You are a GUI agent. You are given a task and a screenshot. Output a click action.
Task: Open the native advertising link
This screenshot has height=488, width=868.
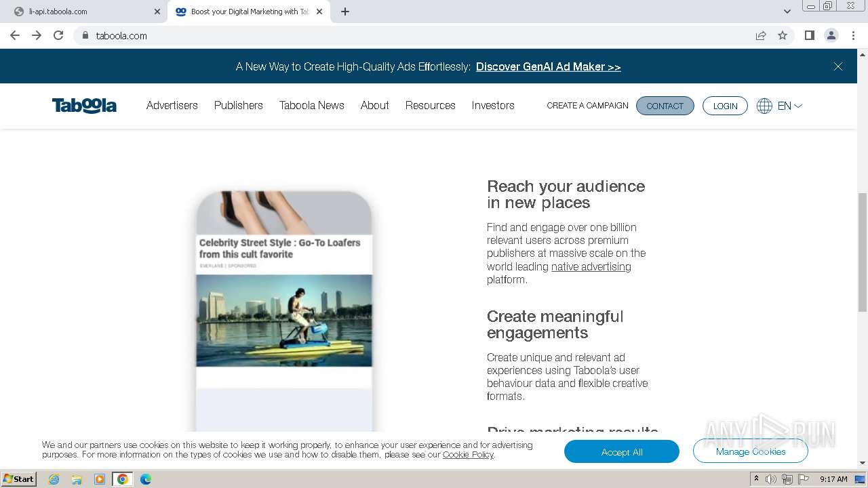591,266
